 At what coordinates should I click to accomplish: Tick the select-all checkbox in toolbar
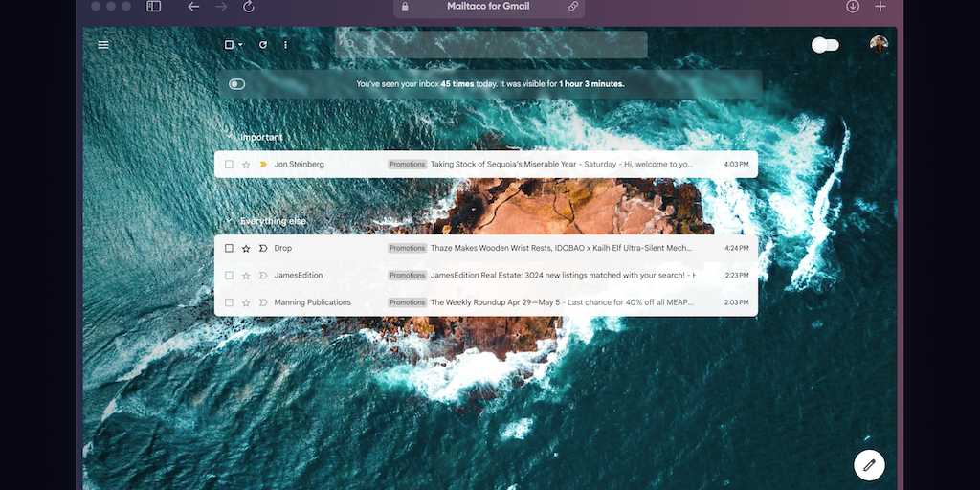pos(229,45)
